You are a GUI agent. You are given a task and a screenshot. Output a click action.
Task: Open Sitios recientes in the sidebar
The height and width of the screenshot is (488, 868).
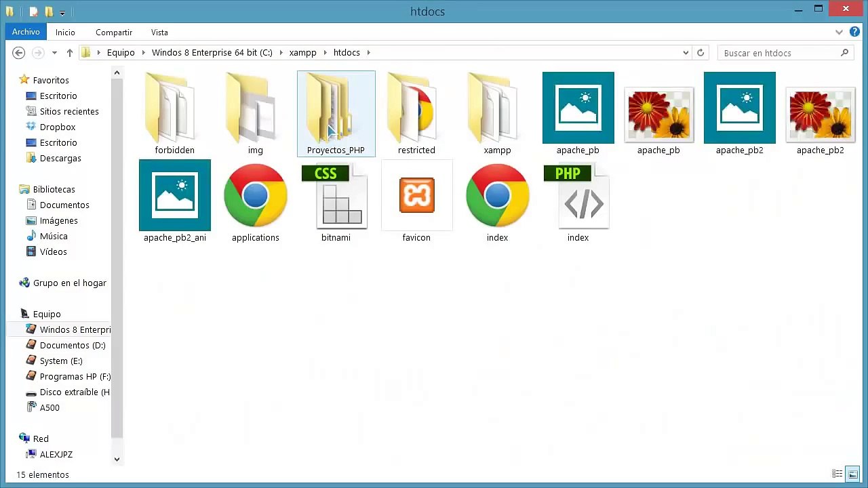[x=69, y=111]
